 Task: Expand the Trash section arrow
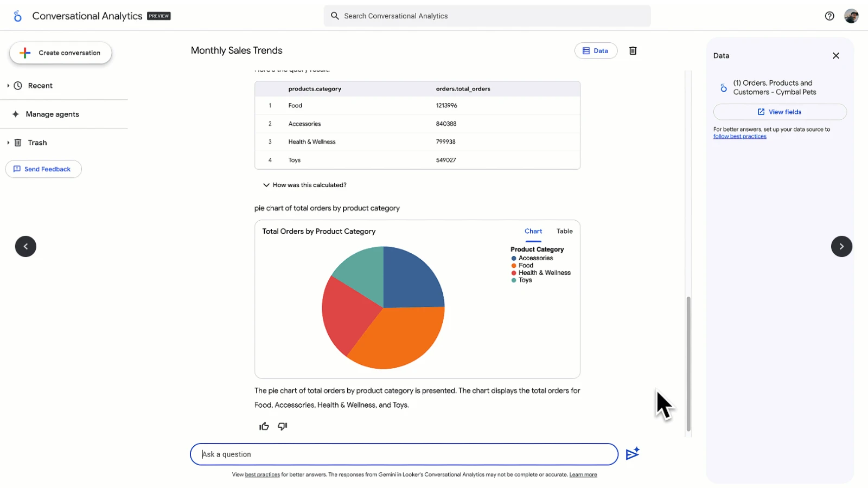pyautogui.click(x=8, y=143)
